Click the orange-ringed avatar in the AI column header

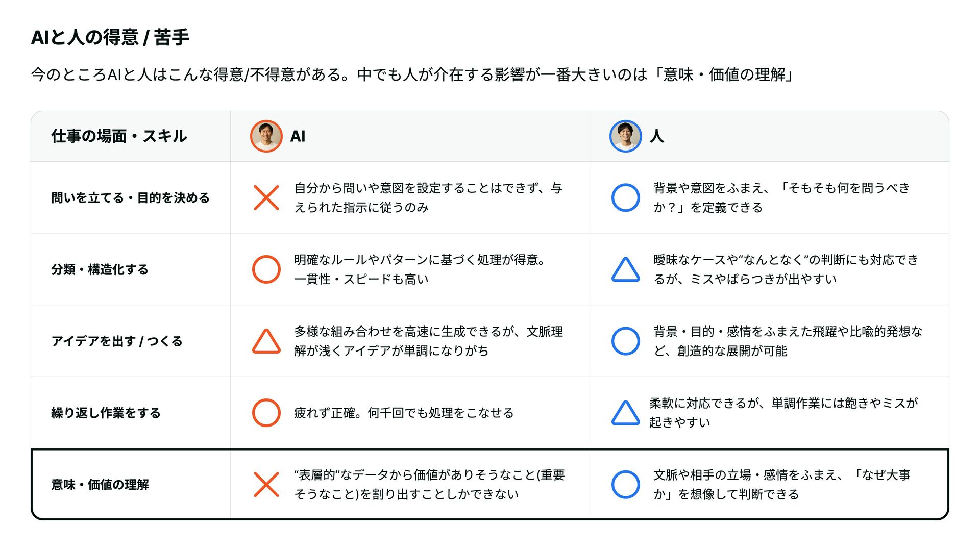click(x=266, y=136)
